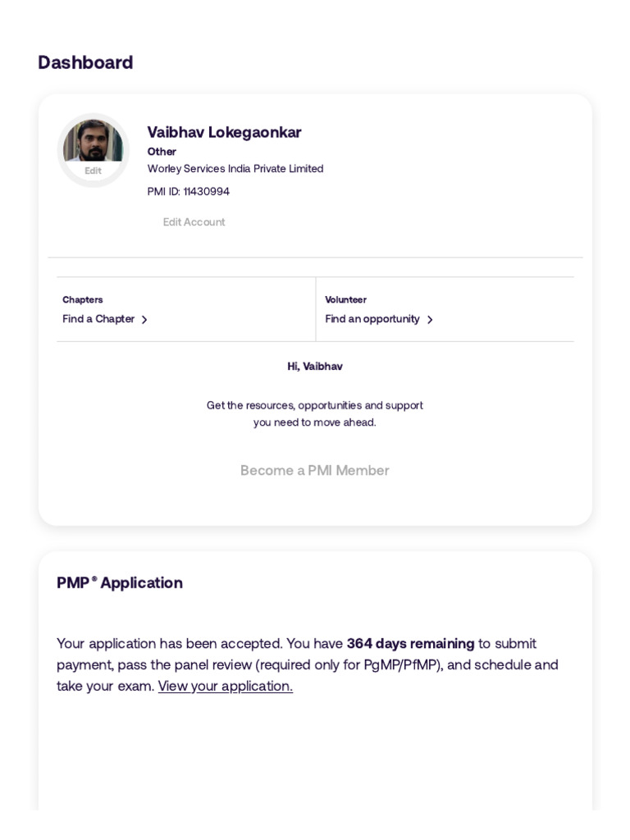This screenshot has width=630, height=840.
Task: Click the chevron beside Find an opportunity
Action: pyautogui.click(x=430, y=320)
